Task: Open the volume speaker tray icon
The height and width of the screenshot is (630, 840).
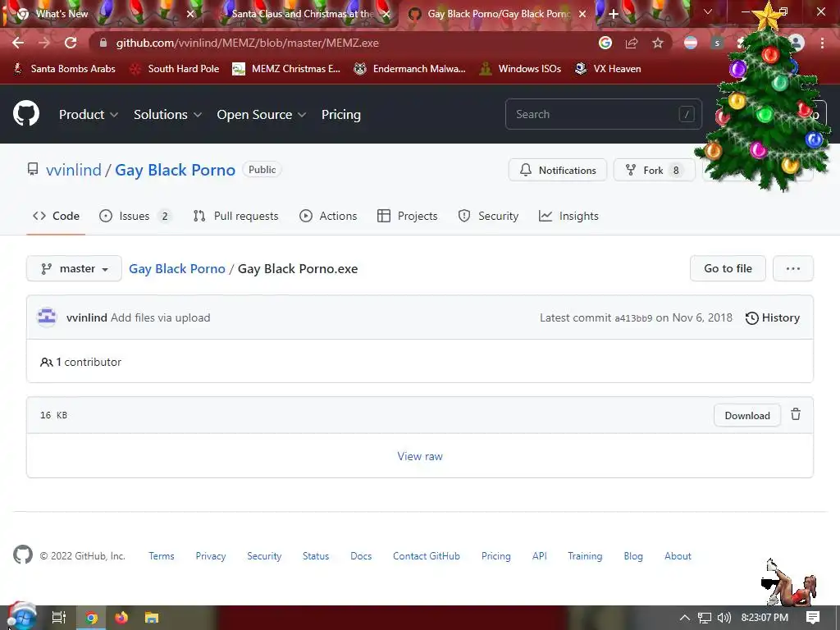Action: click(724, 618)
